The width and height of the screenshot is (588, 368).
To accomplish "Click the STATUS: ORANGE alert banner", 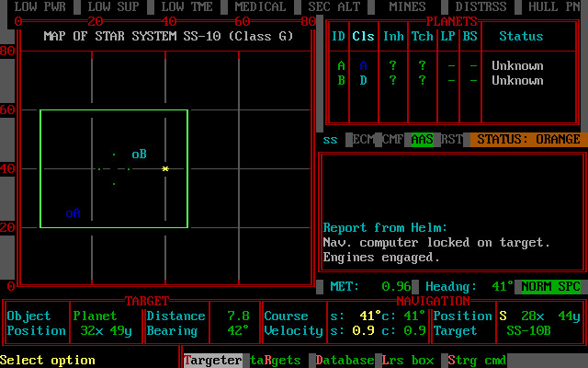I will (x=528, y=140).
